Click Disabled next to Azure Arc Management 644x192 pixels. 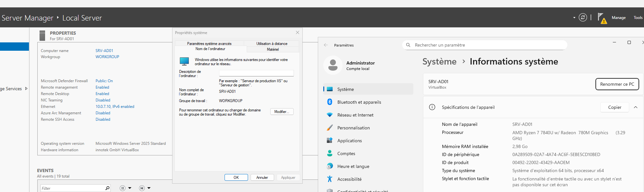pyautogui.click(x=103, y=113)
